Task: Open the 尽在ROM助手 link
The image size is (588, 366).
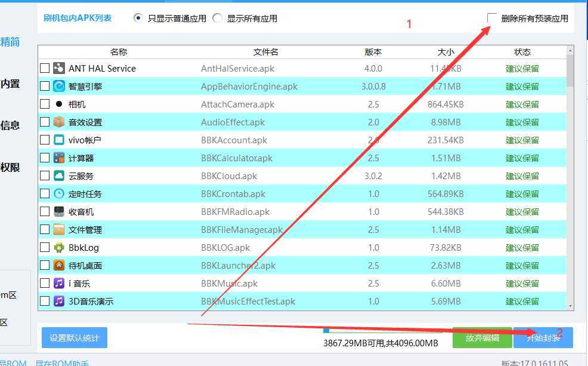Action: click(62, 363)
